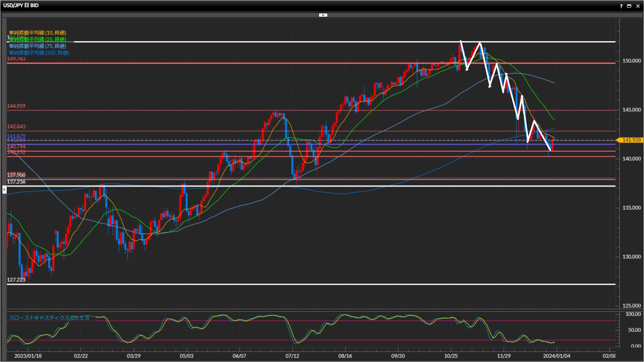The height and width of the screenshot is (362, 644).
Task: Select the white 127.223 support line label
Action: (16, 280)
